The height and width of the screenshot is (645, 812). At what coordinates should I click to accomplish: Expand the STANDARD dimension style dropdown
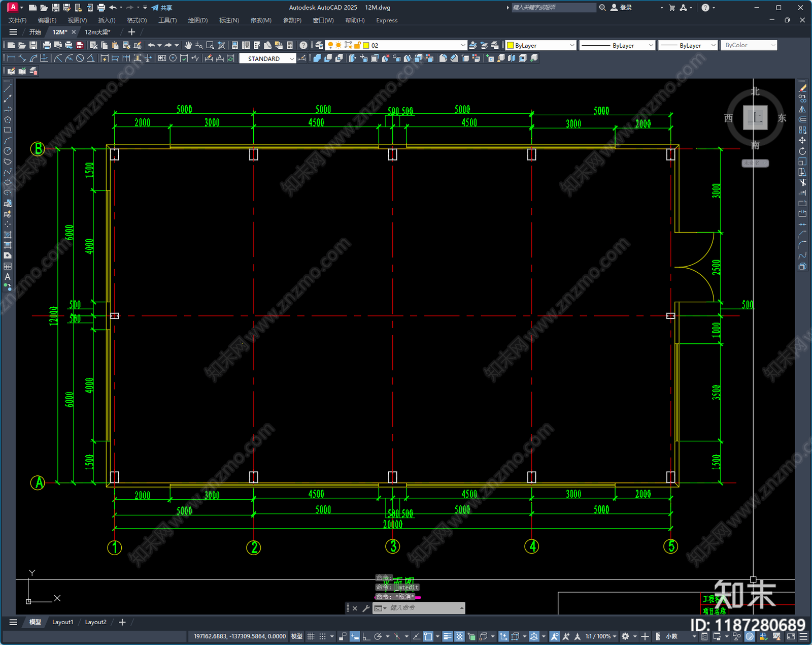pyautogui.click(x=292, y=58)
